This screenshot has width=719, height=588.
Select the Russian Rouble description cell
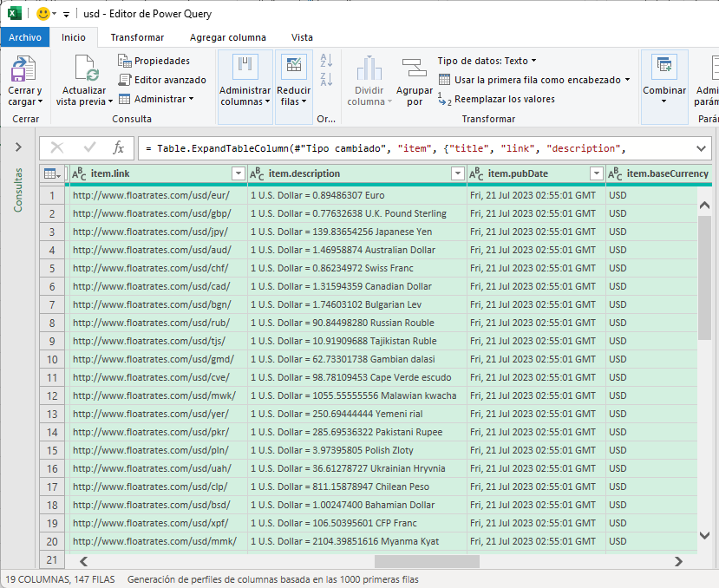point(357,323)
